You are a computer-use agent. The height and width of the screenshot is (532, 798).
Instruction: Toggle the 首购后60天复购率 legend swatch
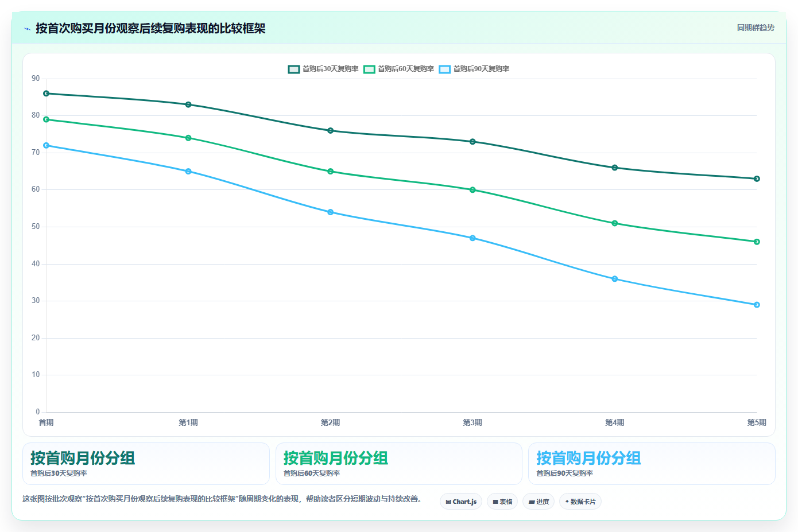pos(369,69)
